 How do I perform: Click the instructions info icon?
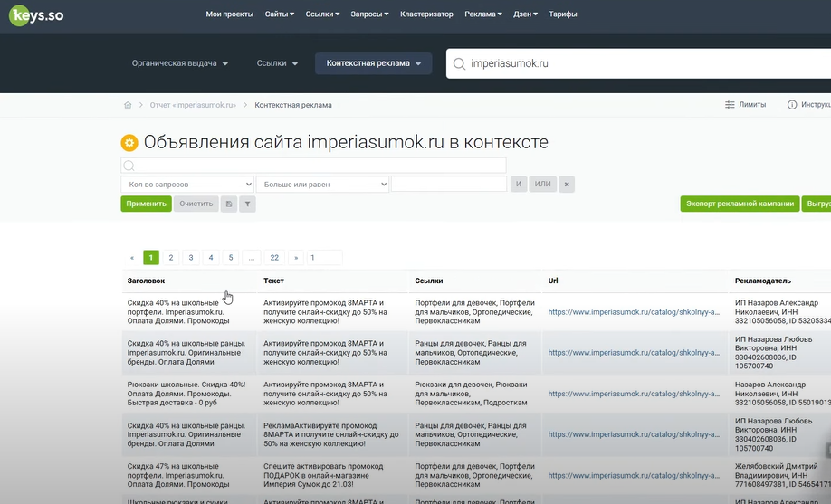coord(792,105)
